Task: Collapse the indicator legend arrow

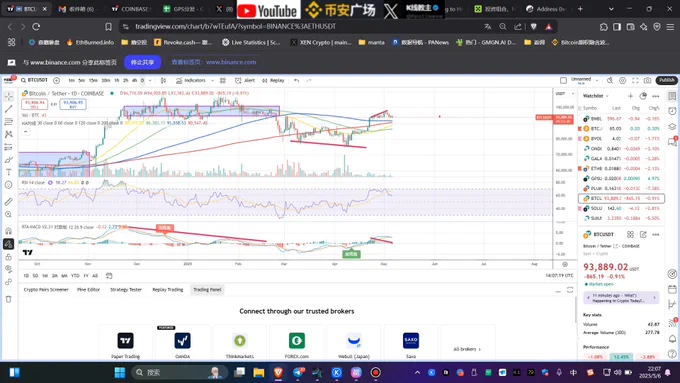Action: click(x=26, y=131)
